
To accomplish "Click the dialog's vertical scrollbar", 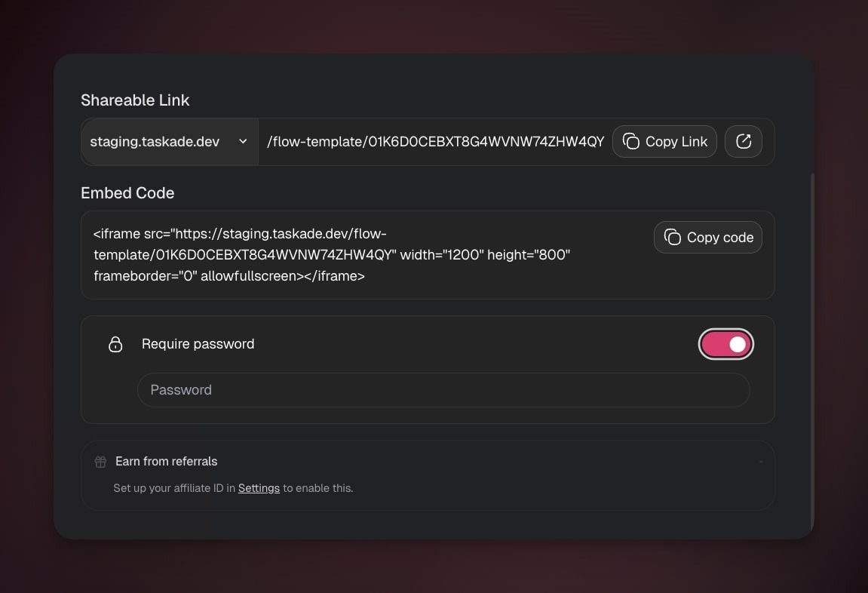I will (x=811, y=347).
